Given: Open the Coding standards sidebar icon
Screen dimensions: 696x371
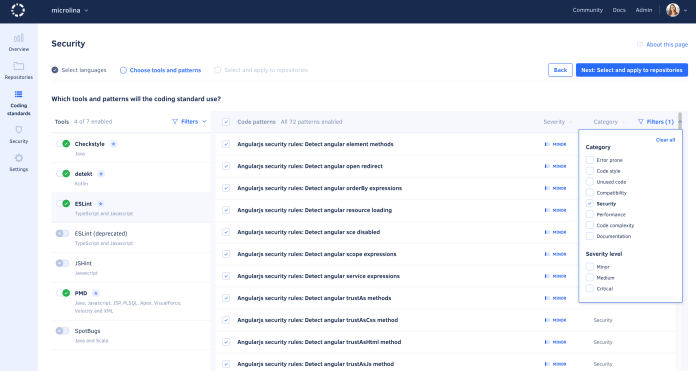Looking at the screenshot, I should pos(19,94).
